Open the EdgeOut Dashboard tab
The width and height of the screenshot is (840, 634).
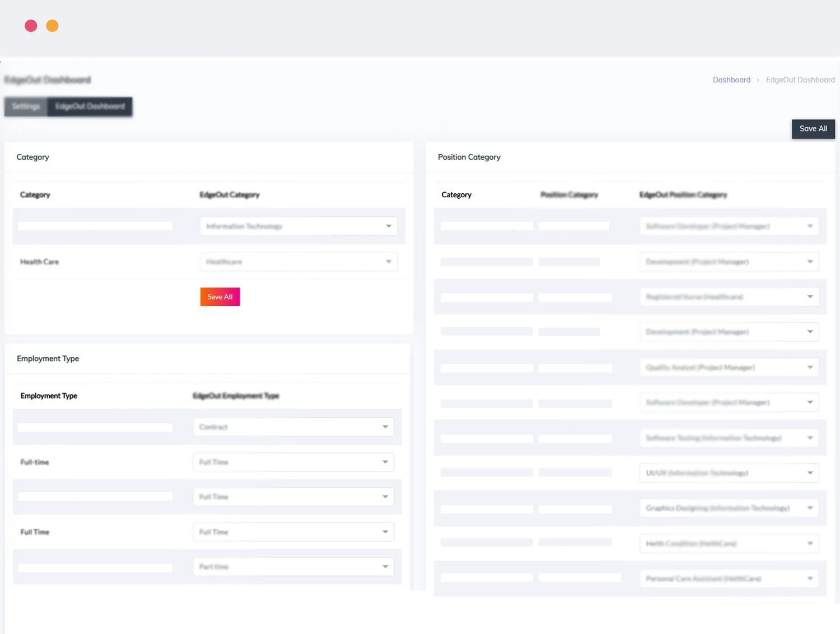click(x=90, y=106)
